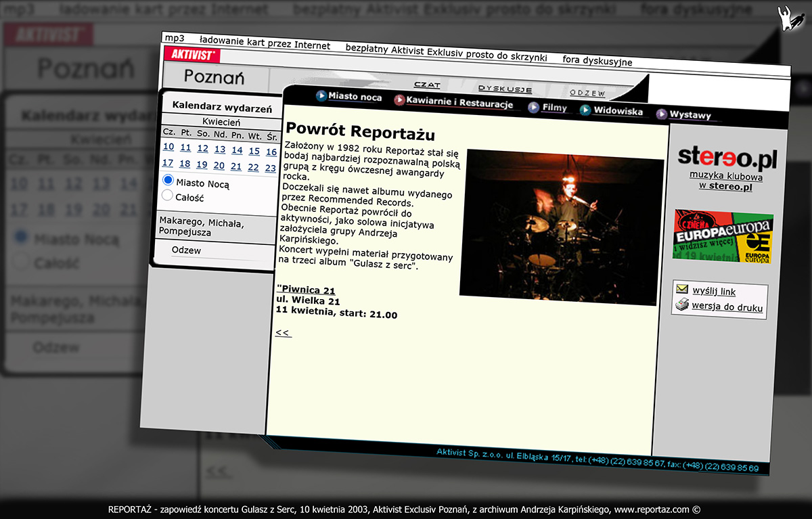Click the Cz. weekday header in front calendar

point(169,131)
